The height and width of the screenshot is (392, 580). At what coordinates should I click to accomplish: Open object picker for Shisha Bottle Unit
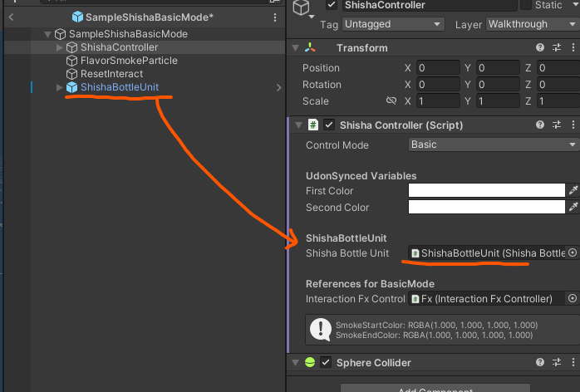(573, 252)
